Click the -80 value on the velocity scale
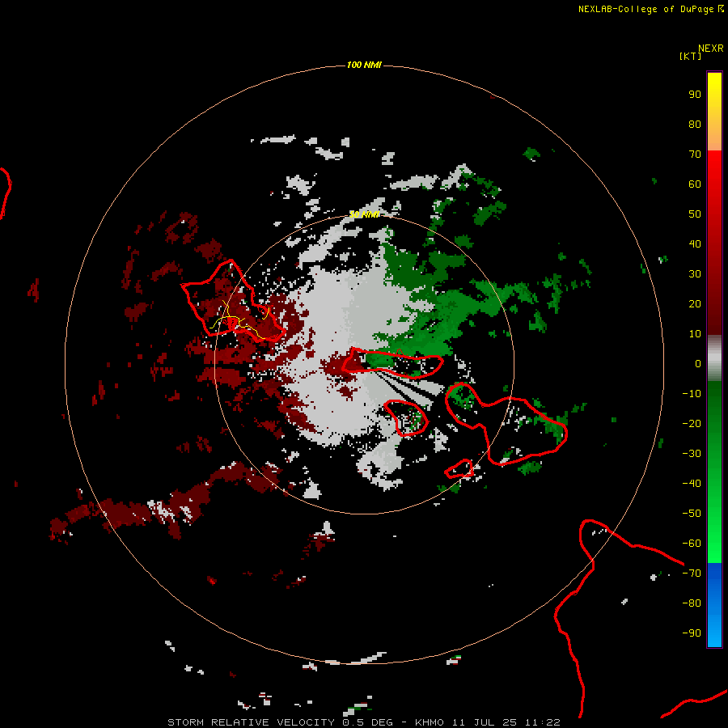The height and width of the screenshot is (728, 728). click(x=692, y=603)
